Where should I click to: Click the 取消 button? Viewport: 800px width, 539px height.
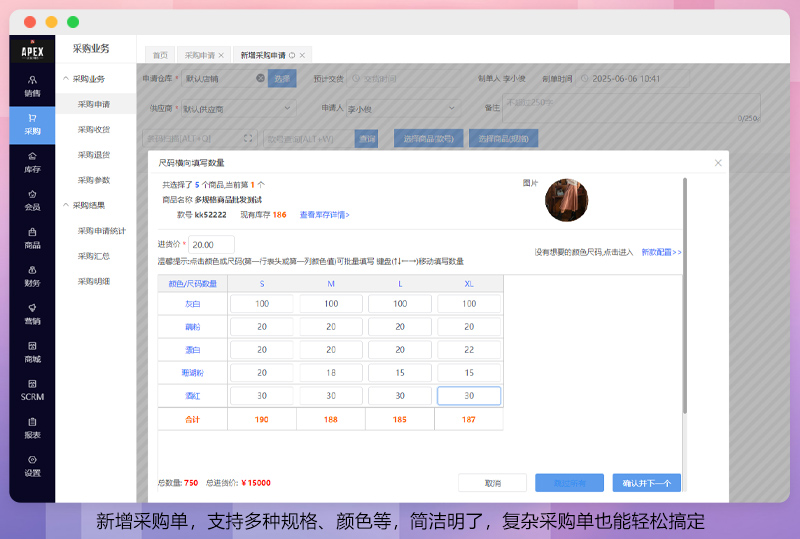(492, 483)
